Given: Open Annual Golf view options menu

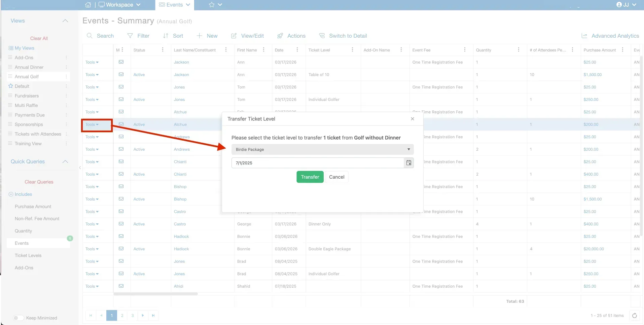Looking at the screenshot, I should click(x=66, y=77).
